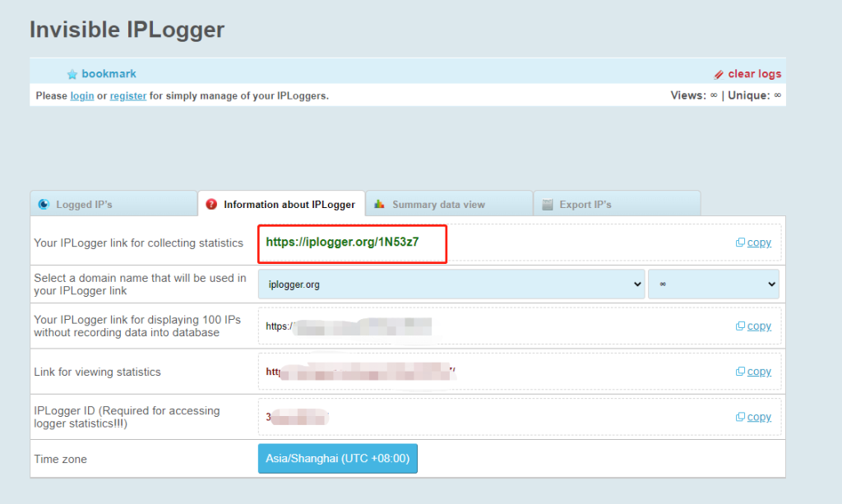Open the bookmark link
Screen dimensions: 842x504
(x=109, y=73)
